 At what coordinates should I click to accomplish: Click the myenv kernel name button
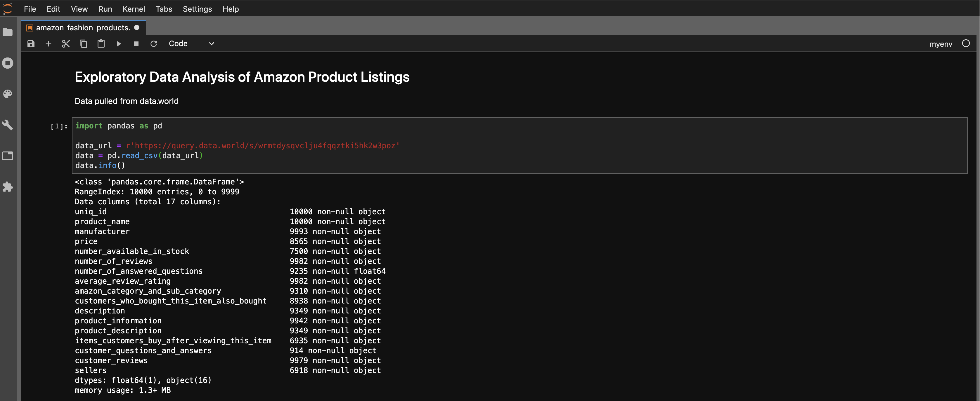click(x=941, y=44)
